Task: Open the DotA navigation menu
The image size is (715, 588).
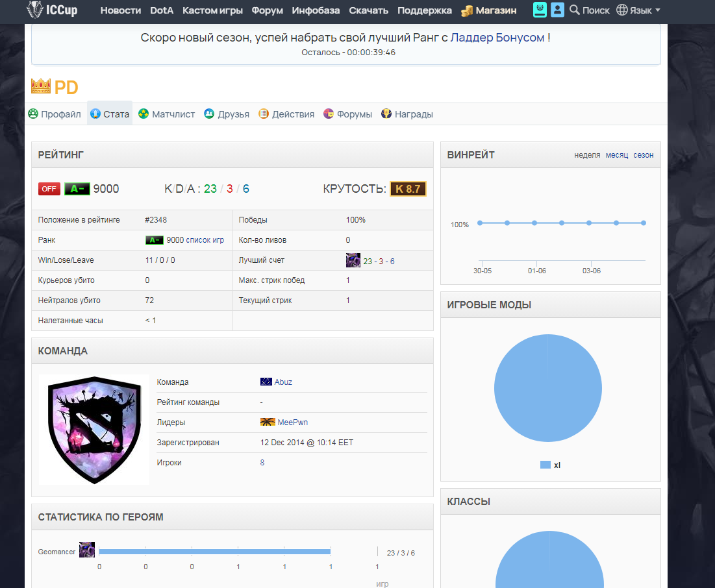Action: click(162, 10)
